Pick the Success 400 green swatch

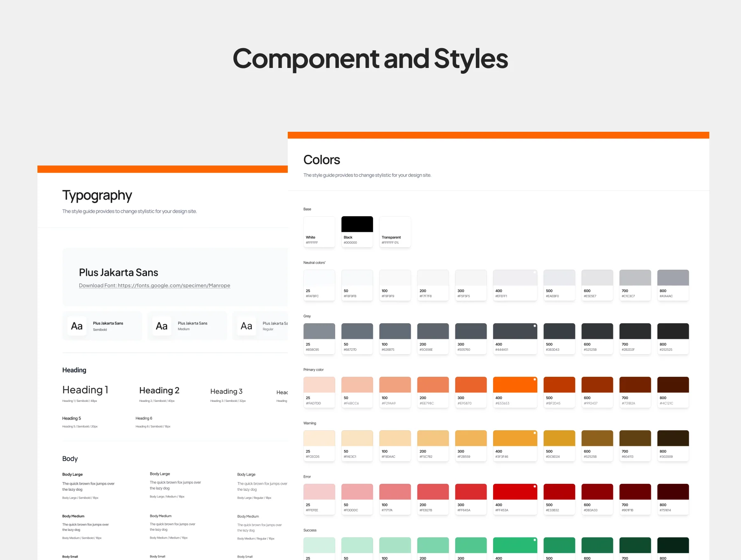[x=515, y=548]
